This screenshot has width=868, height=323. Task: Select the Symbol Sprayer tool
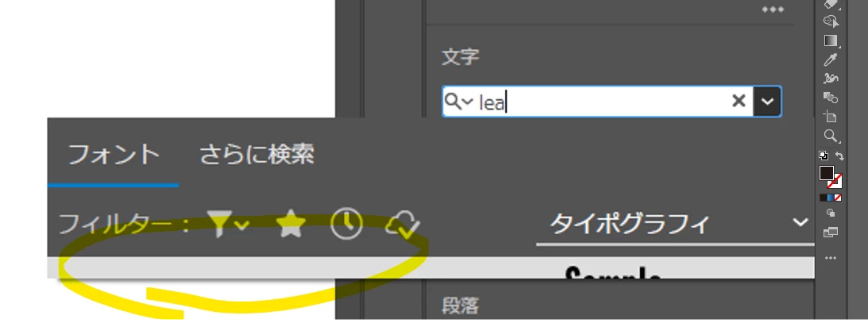click(x=831, y=78)
